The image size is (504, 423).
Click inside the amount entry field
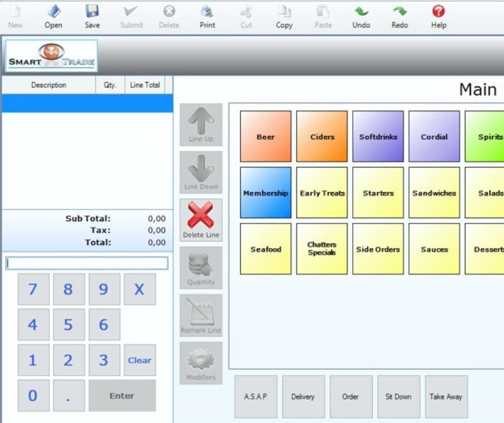[87, 262]
